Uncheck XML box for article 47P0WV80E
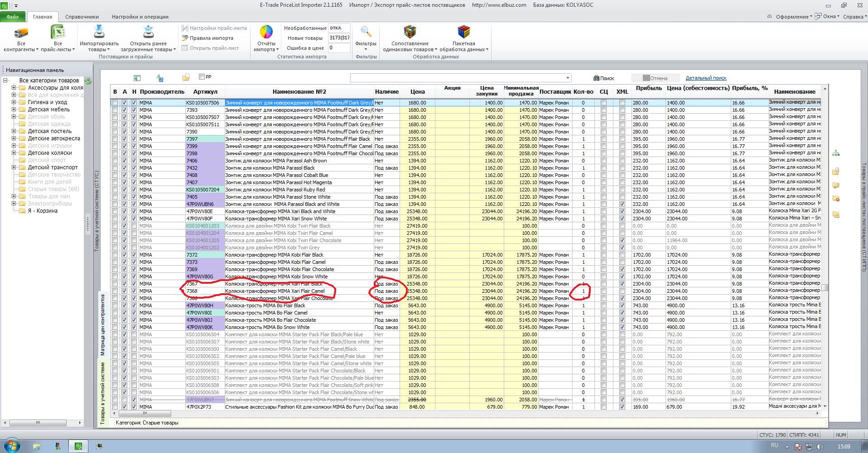The height and width of the screenshot is (453, 868). click(x=622, y=211)
